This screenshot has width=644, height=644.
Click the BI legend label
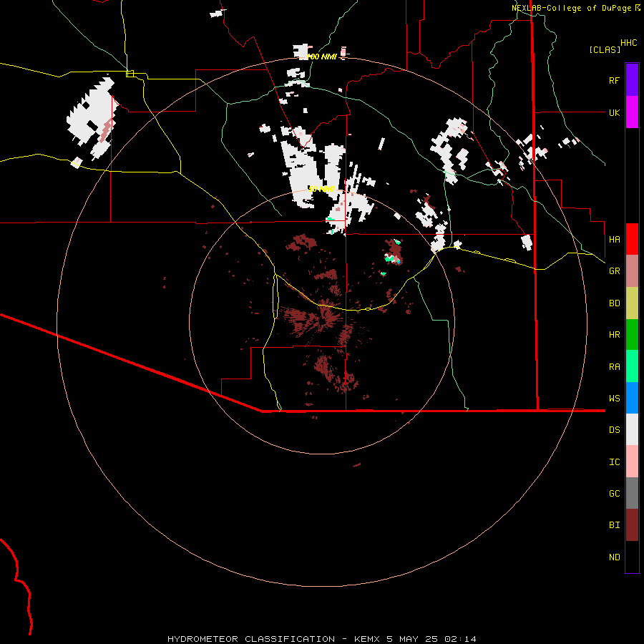point(614,525)
